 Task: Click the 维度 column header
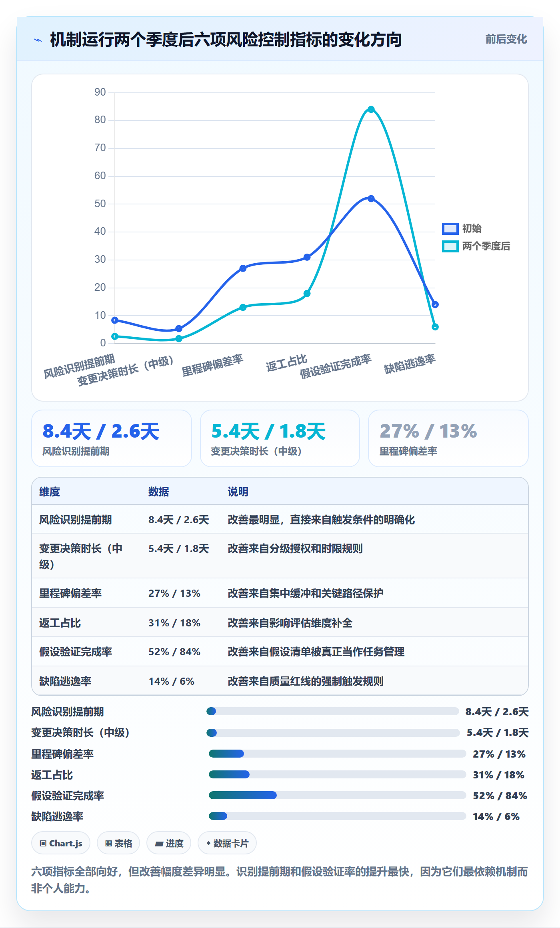point(50,492)
